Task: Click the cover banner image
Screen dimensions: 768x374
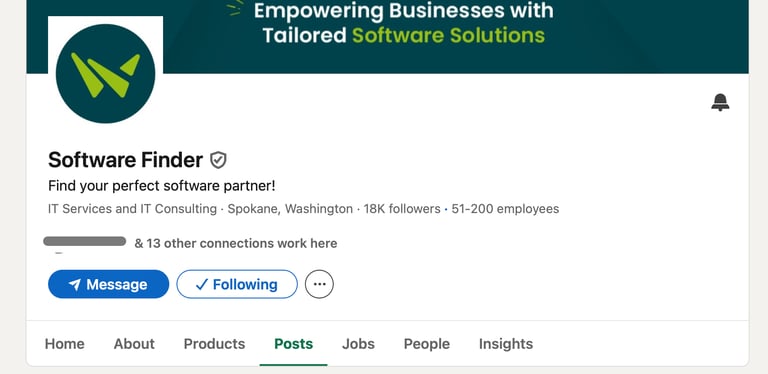Action: [x=387, y=37]
